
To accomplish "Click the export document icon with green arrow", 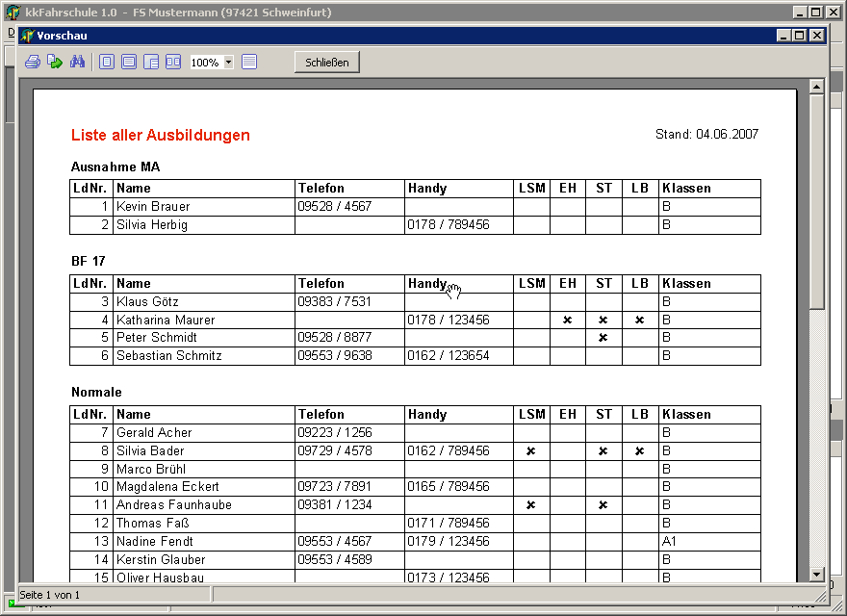I will [x=55, y=63].
